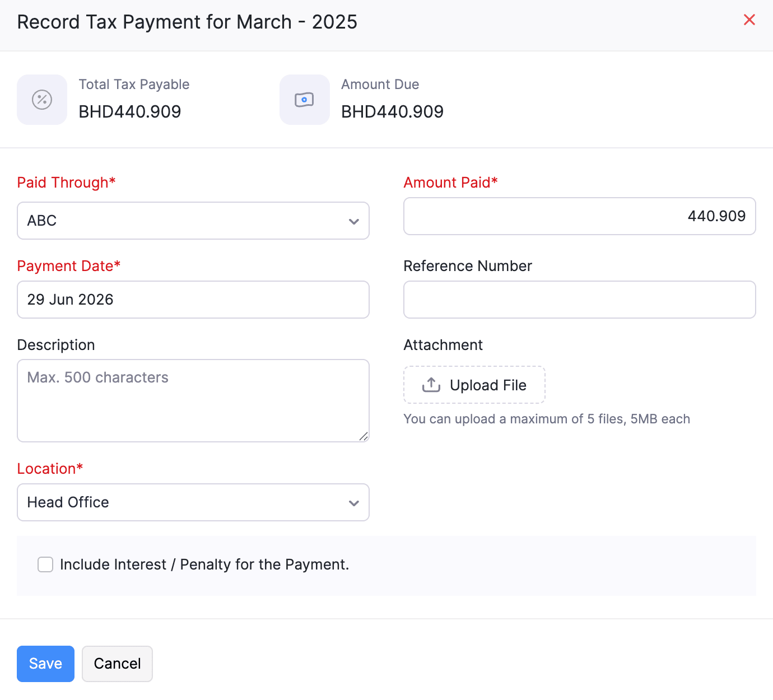Click the Location label

coord(50,469)
